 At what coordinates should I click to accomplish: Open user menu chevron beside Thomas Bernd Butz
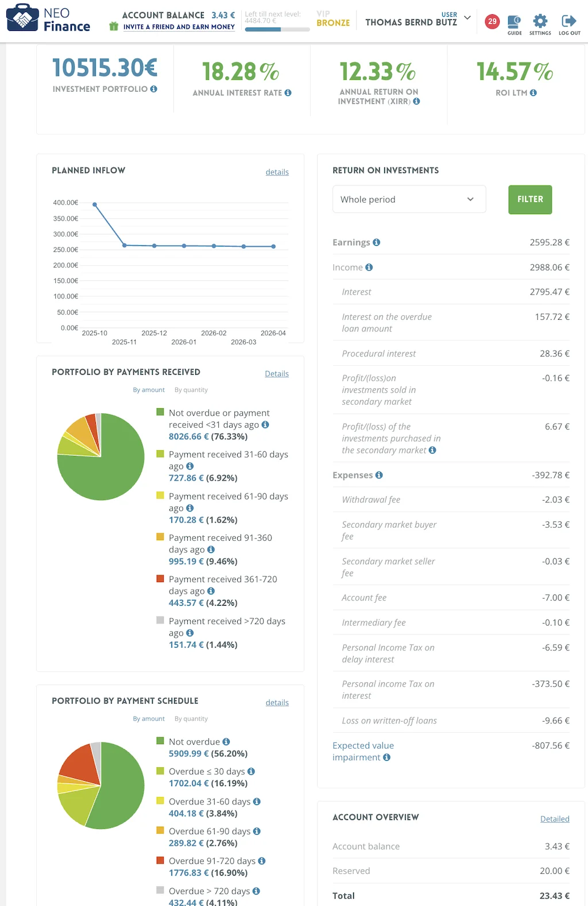[x=467, y=18]
